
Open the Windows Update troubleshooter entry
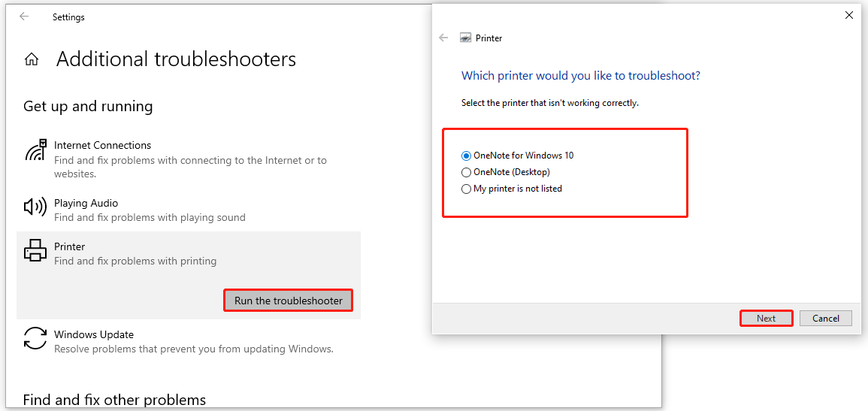189,341
